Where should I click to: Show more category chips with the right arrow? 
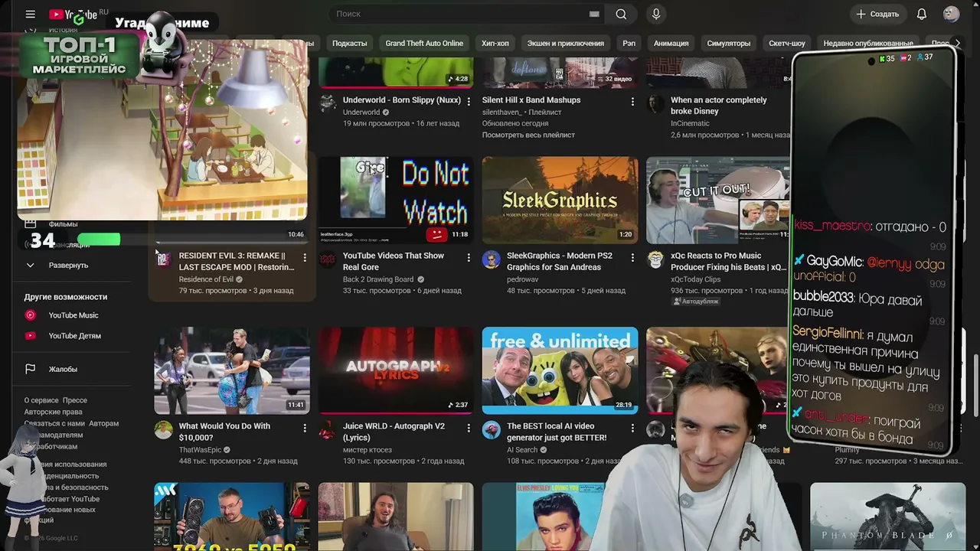click(957, 44)
